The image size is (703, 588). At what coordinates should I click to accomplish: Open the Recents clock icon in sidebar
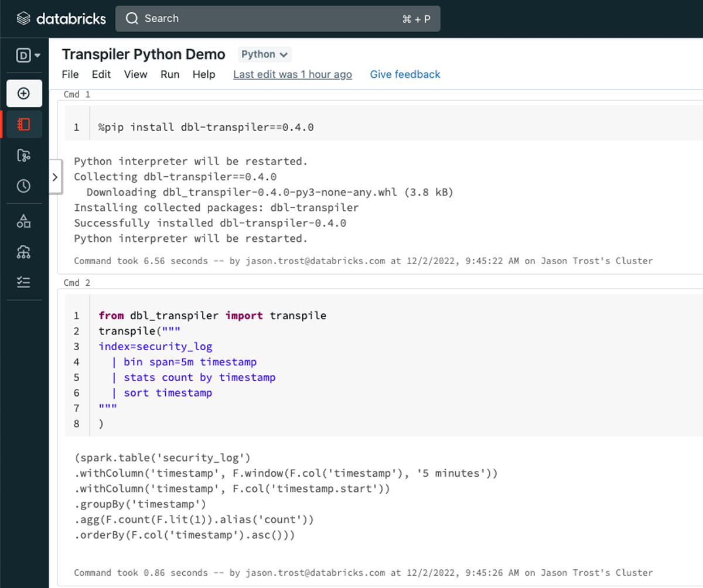coord(24,186)
